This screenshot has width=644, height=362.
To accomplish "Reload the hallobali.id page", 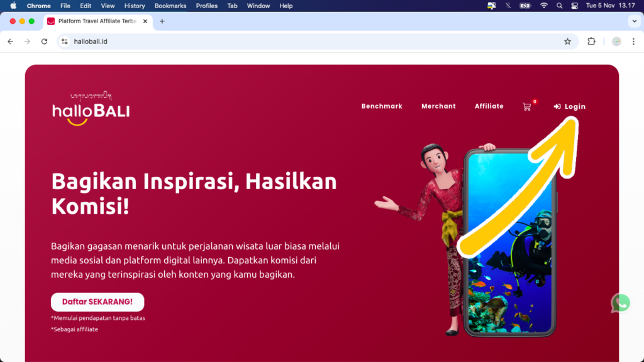I will coord(45,41).
